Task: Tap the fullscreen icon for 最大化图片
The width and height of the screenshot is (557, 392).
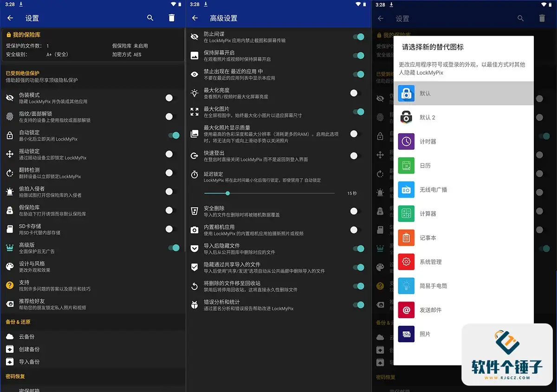Action: point(194,112)
